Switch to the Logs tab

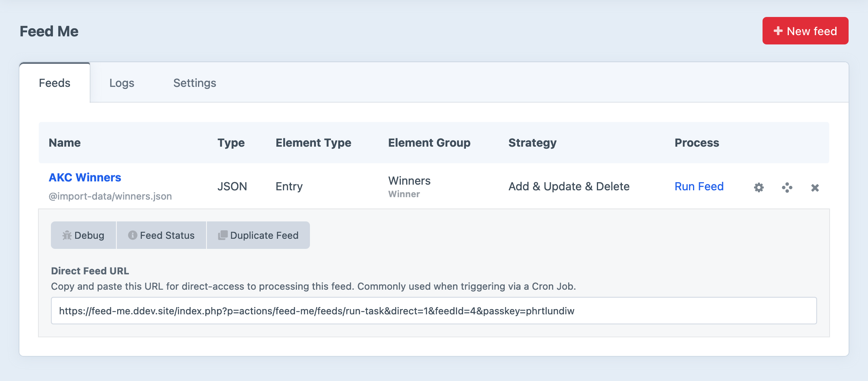tap(122, 83)
